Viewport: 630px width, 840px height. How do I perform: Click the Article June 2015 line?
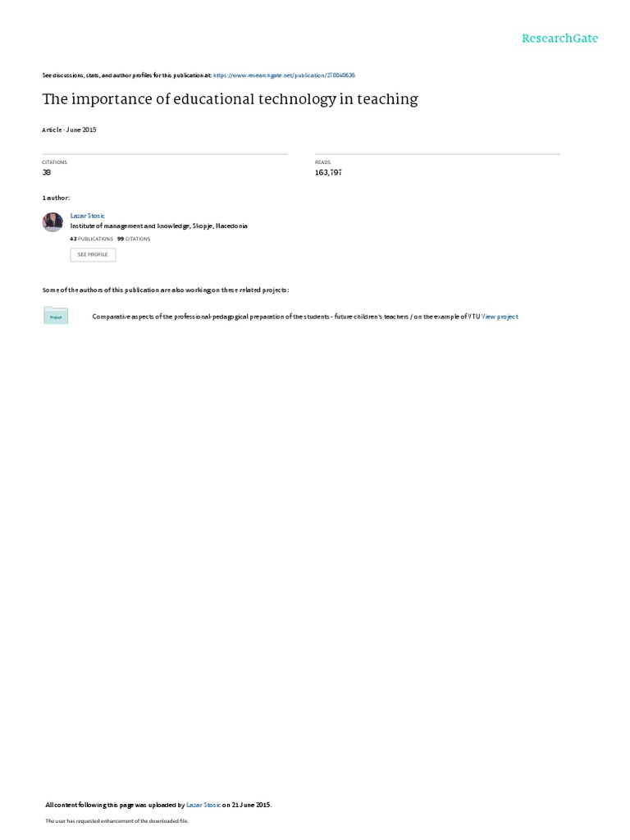point(69,130)
